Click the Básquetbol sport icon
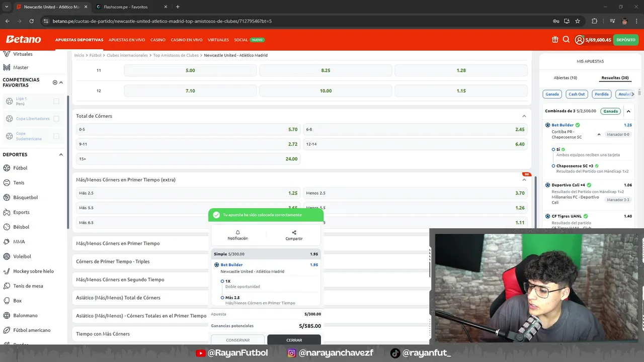The image size is (644, 362). (x=7, y=197)
